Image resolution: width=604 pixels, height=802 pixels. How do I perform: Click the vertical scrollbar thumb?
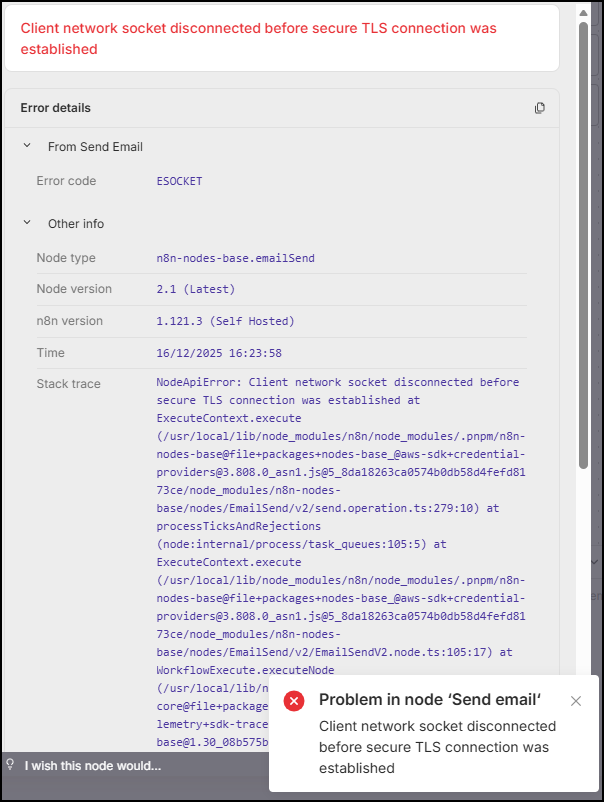583,246
